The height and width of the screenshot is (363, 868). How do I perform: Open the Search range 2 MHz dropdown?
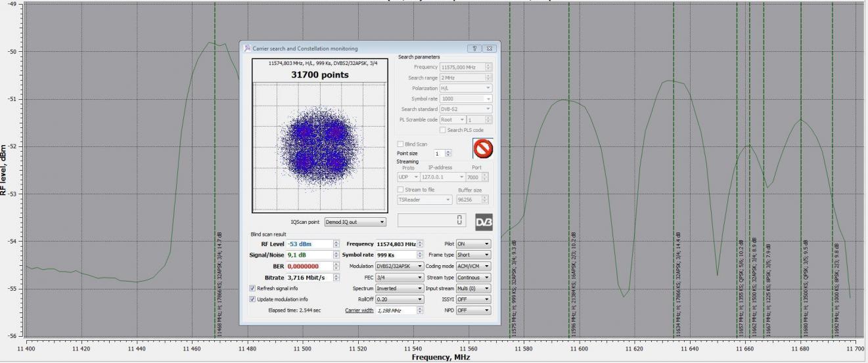[465, 77]
